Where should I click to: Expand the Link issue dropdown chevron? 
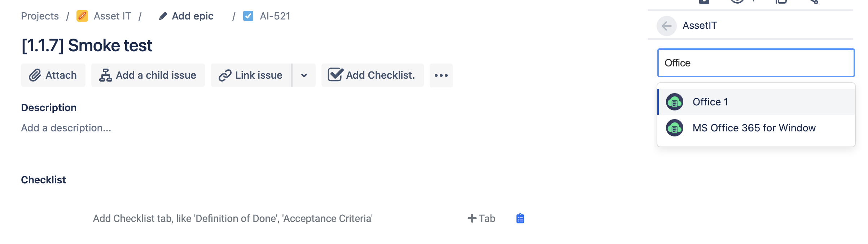304,75
